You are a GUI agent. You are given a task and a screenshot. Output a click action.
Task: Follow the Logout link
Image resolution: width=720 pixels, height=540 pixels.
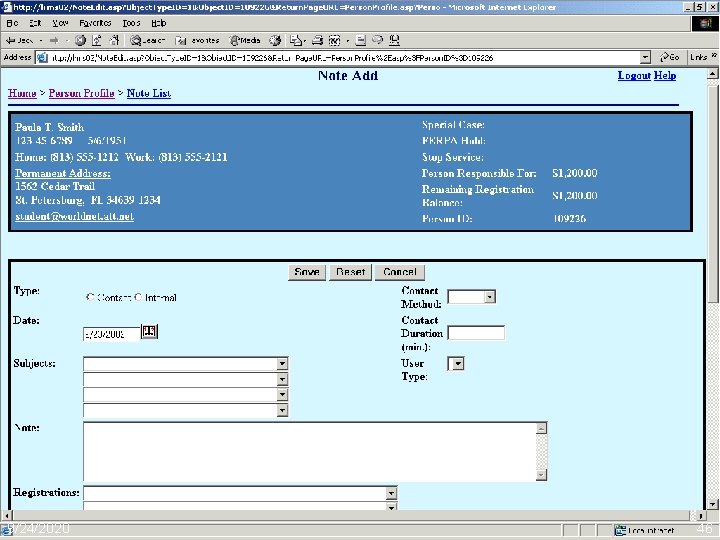coord(634,76)
